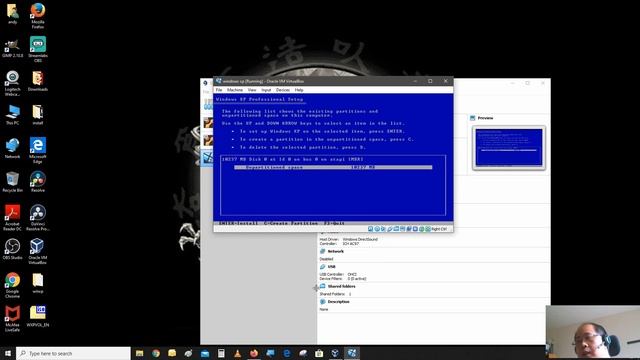Select DaVinci Resolve Project desktop icon

pyautogui.click(x=38, y=218)
